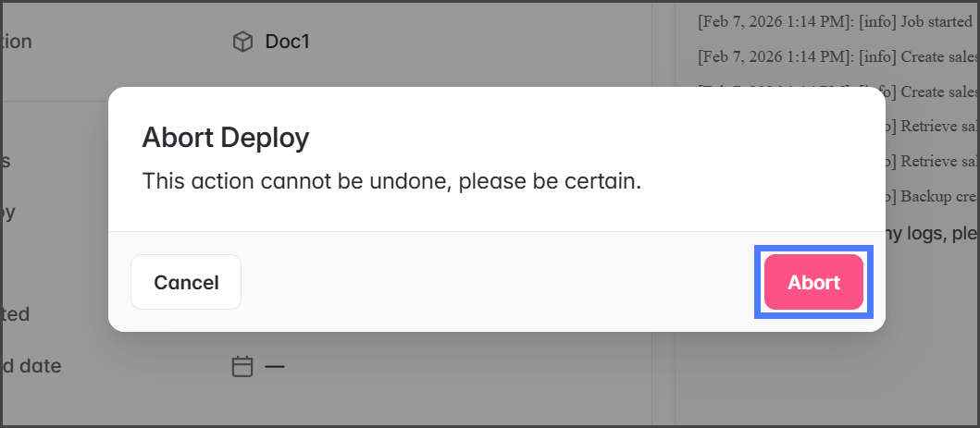
Task: Click the [info] tag of "Job started" entry
Action: [876, 20]
